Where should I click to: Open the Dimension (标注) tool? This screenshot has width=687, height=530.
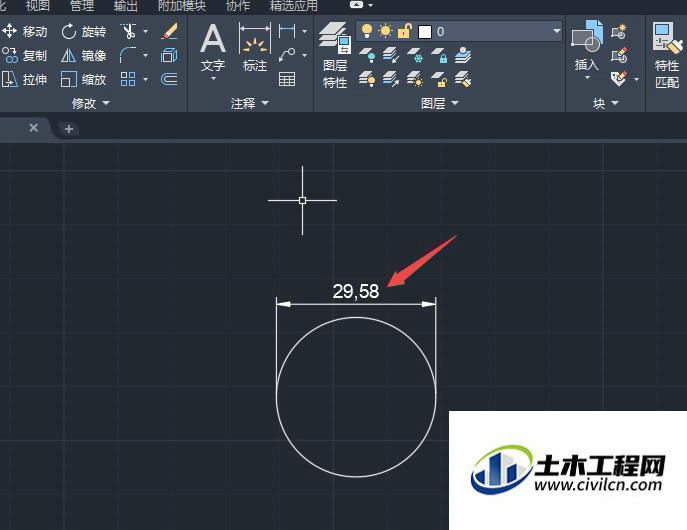(x=255, y=47)
